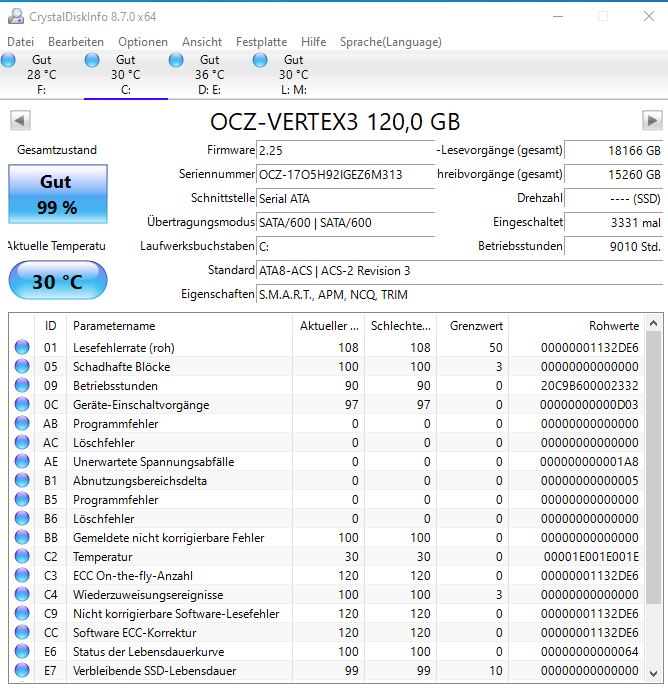
Task: Click status orb for BB Gemeldete nicht korrigierbare Fehler
Action: pyautogui.click(x=22, y=537)
